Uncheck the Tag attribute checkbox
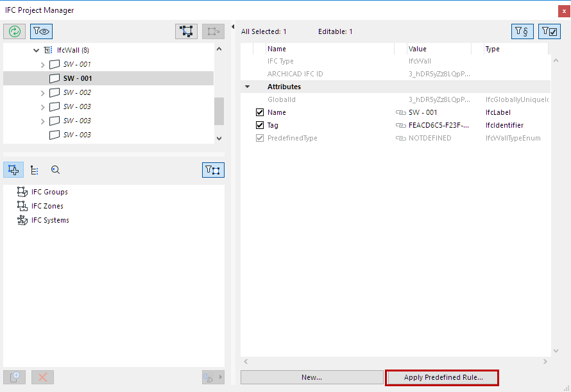The height and width of the screenshot is (392, 571). coord(260,125)
